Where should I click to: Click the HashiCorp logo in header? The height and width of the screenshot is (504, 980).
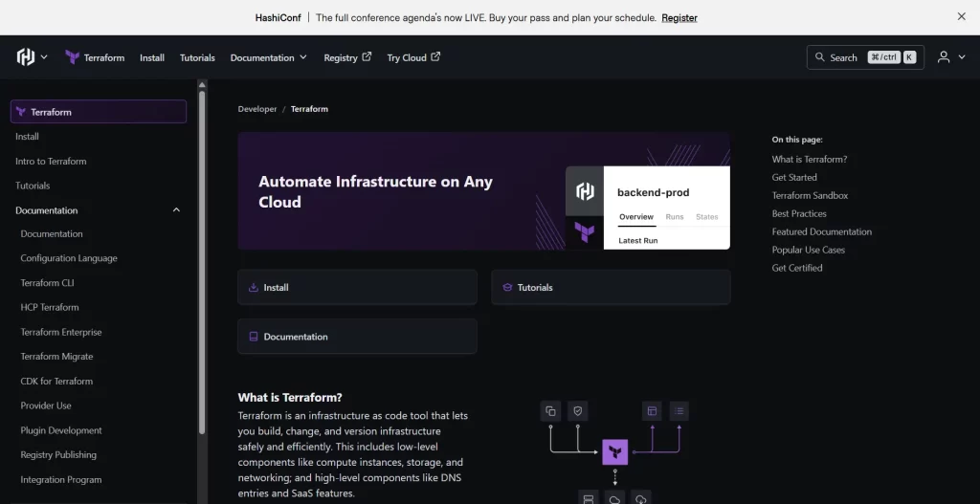[26, 56]
